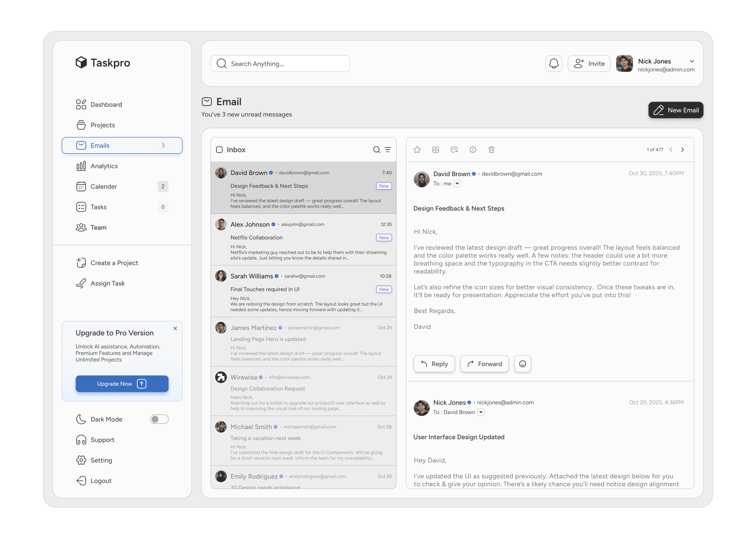Close the Upgrade to Pro card
Viewport: 756px width, 538px height.
click(x=175, y=328)
